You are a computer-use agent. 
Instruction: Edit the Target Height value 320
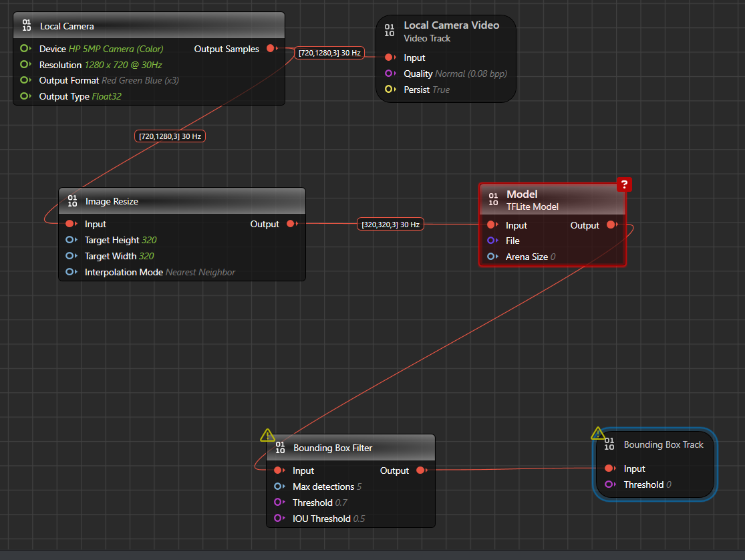click(x=149, y=240)
